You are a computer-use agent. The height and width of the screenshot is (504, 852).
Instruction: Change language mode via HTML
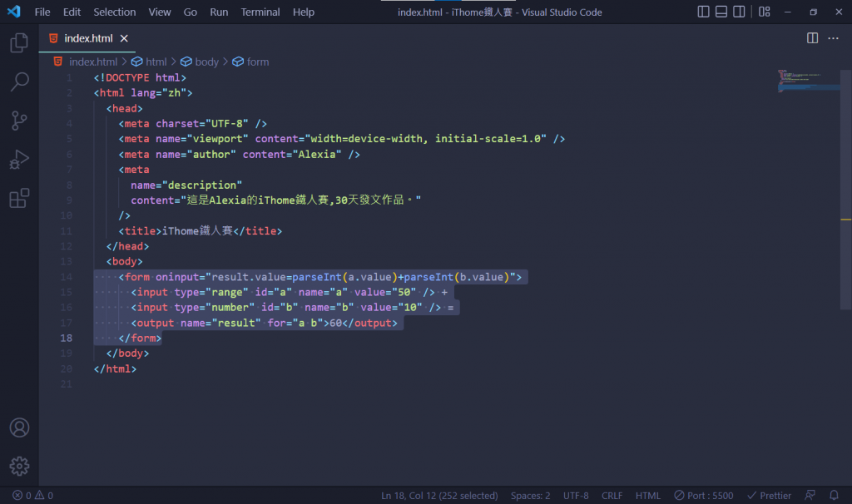click(647, 496)
